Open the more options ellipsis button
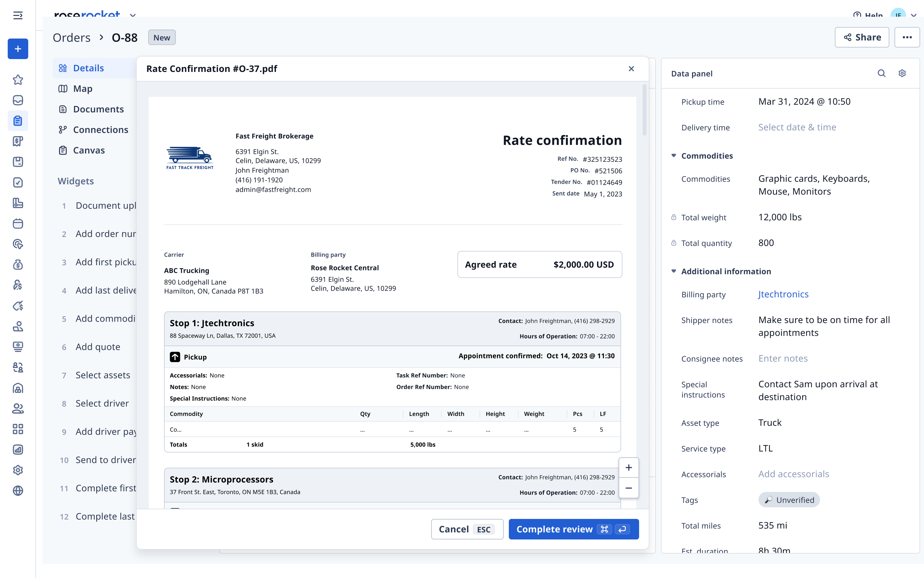Screen dimensions: 924x578 point(907,37)
